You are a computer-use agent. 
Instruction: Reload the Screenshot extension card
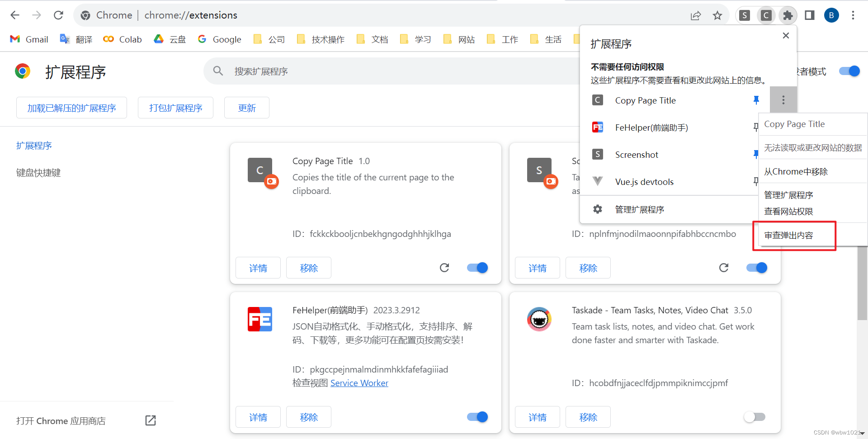(724, 268)
